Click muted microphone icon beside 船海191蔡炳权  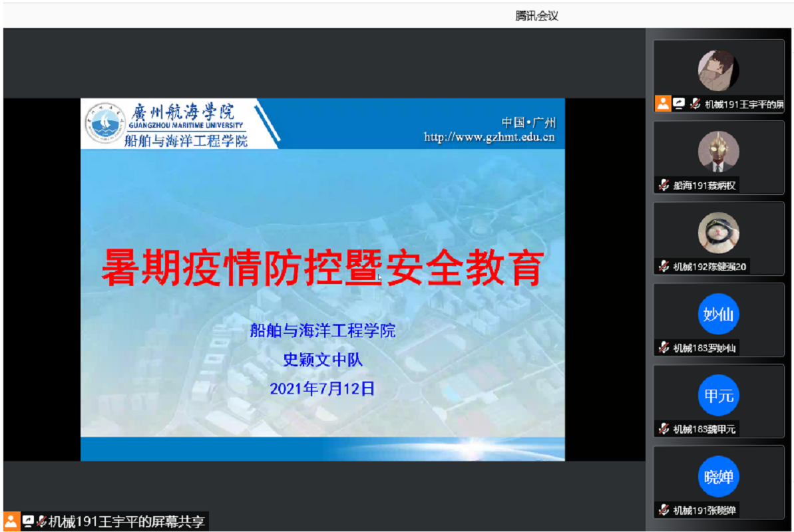pyautogui.click(x=664, y=186)
